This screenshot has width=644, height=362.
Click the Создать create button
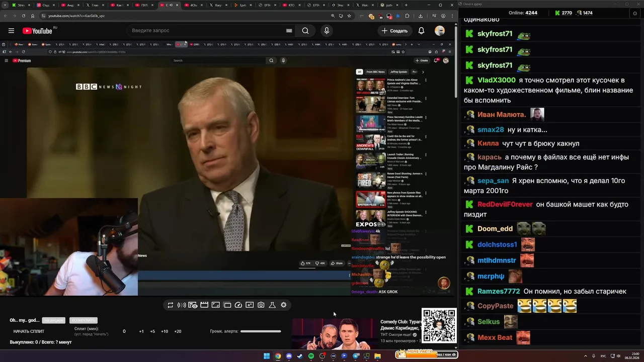(394, 31)
